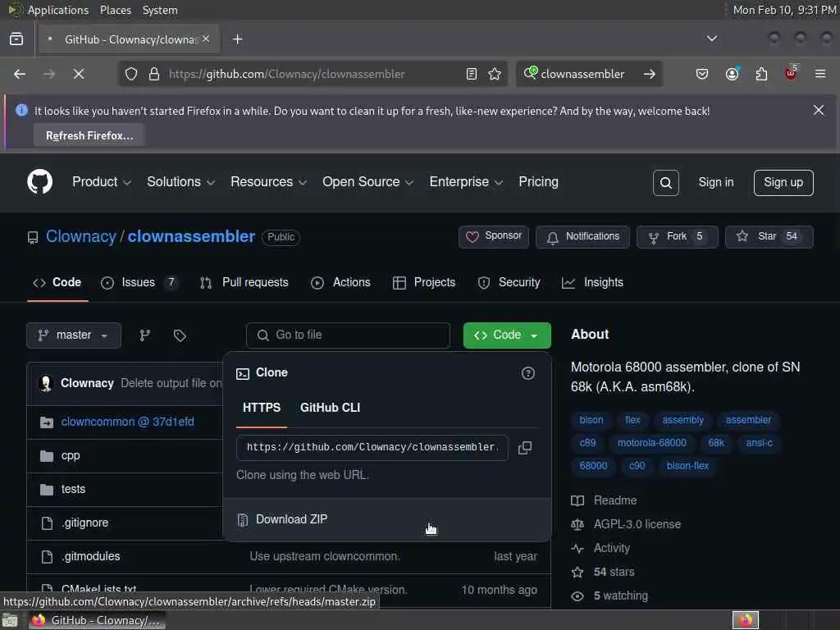Click the Notifications button
Screen dimensions: 840x630
(583, 236)
